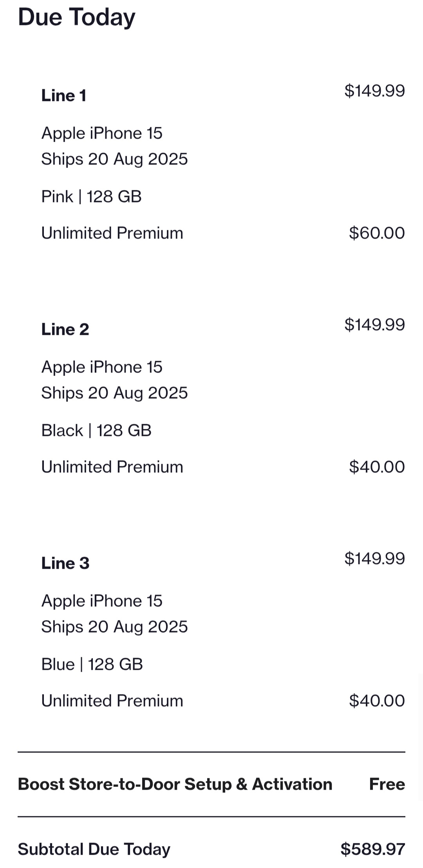Tap the Black | 128 GB device option
The width and height of the screenshot is (423, 868).
pyautogui.click(x=96, y=430)
